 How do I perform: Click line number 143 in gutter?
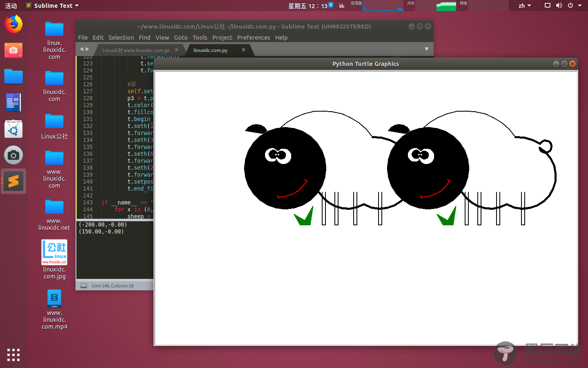click(88, 202)
